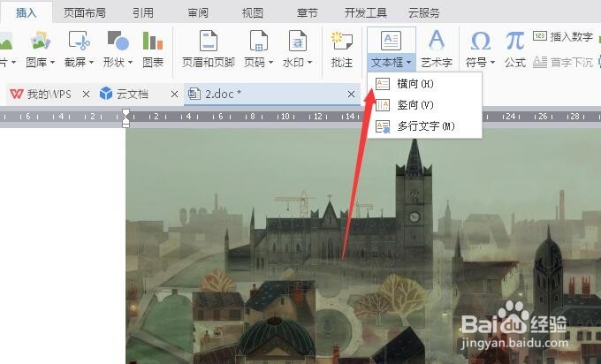The image size is (601, 364).
Task: Click the 符号 omega symbol icon
Action: click(480, 41)
